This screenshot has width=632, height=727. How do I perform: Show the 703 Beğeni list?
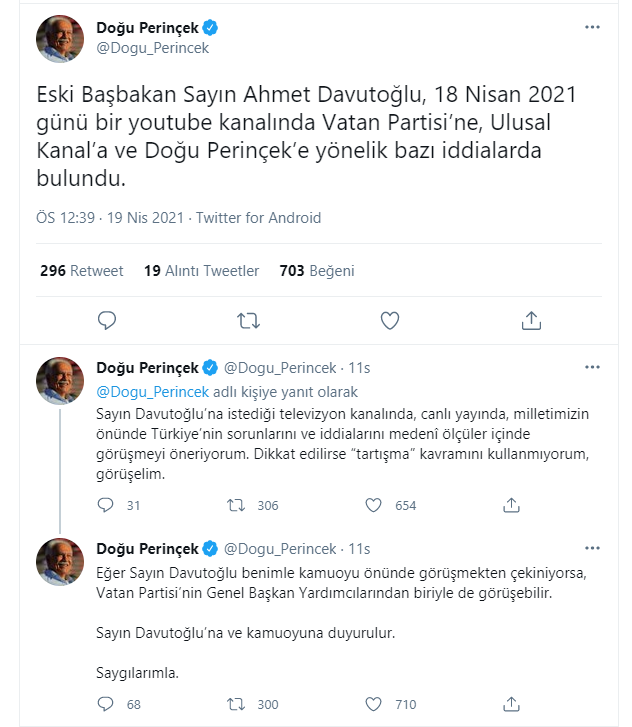point(317,271)
